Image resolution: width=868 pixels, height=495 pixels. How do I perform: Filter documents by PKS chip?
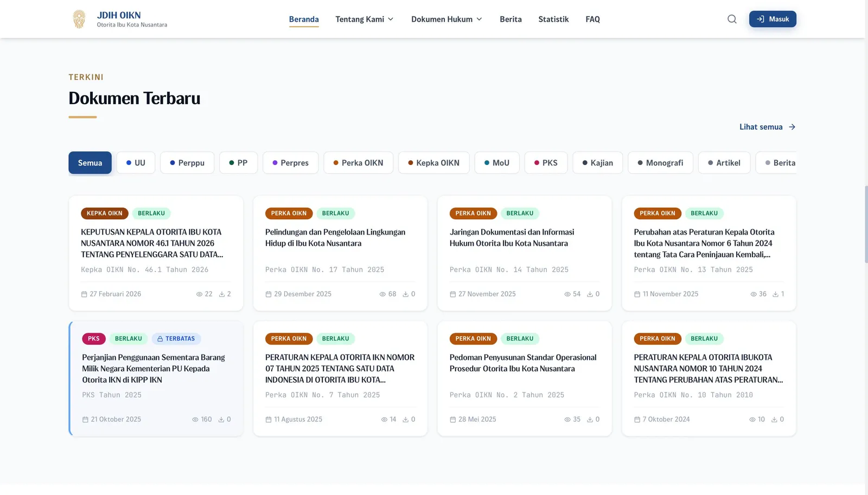point(546,163)
